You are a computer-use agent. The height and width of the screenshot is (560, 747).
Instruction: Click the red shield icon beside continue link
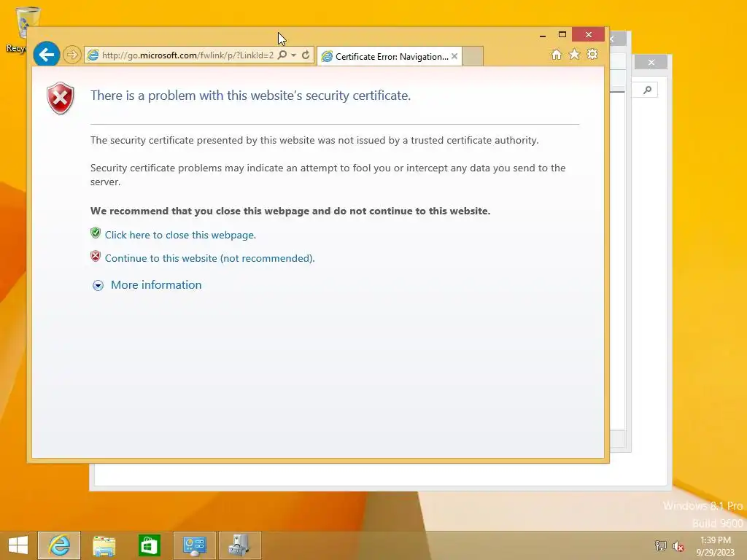coord(96,256)
